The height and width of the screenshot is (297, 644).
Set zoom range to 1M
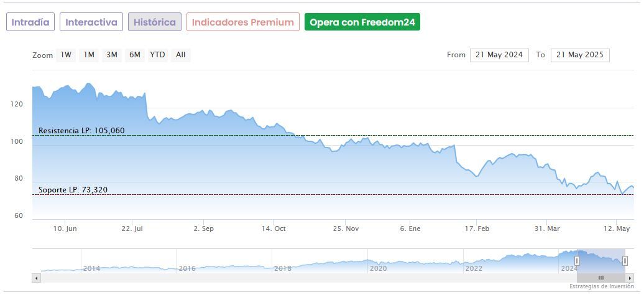89,55
